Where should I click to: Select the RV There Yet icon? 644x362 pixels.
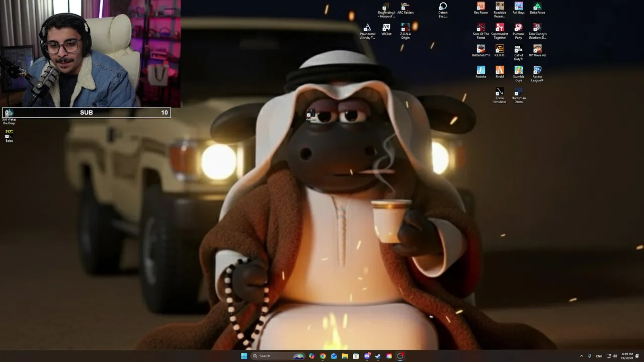click(537, 51)
